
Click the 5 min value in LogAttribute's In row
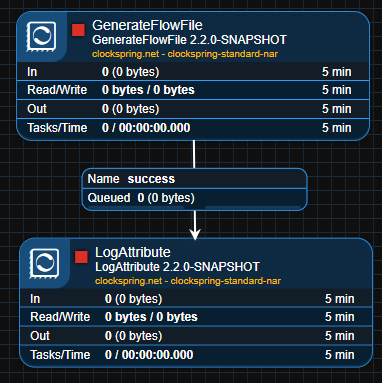(x=340, y=299)
